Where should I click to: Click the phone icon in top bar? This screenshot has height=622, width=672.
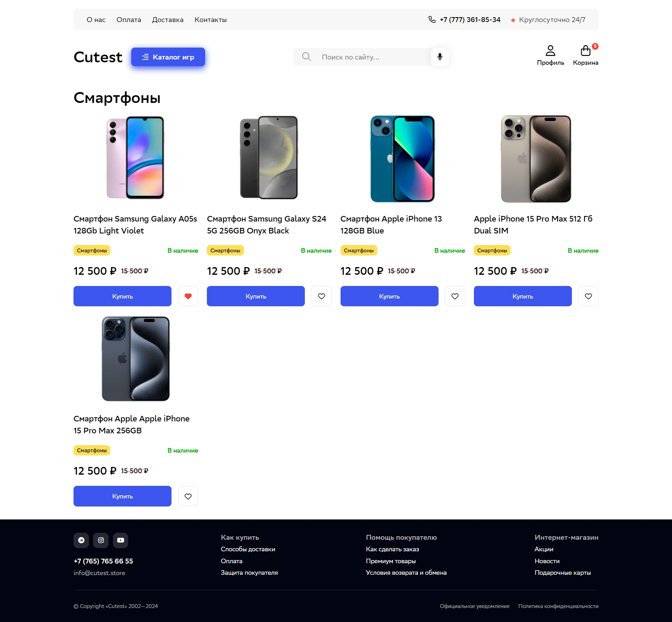tap(432, 20)
